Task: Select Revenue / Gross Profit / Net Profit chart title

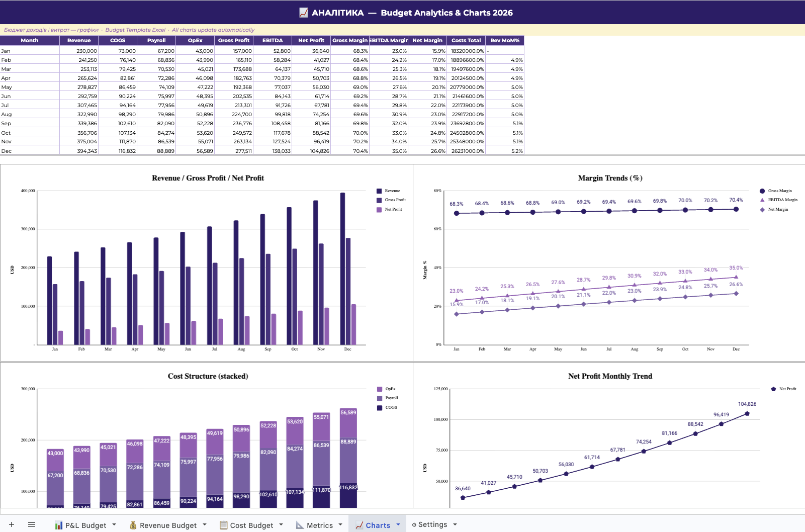Action: [208, 178]
